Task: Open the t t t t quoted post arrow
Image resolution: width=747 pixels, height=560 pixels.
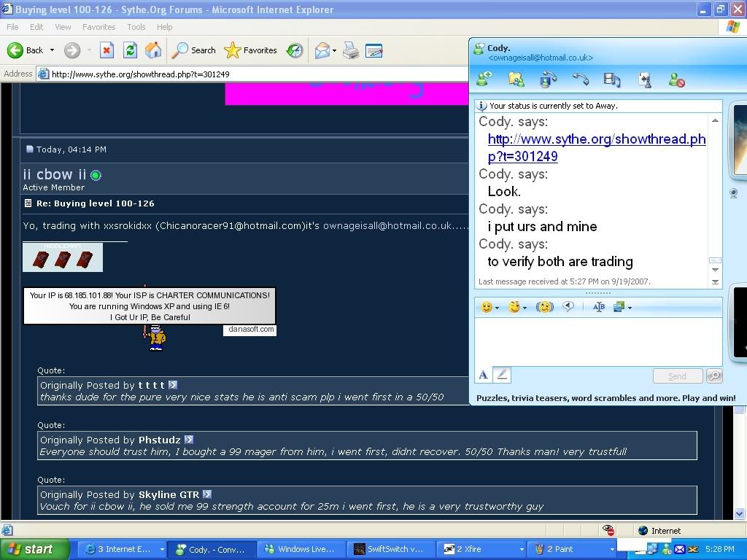Action: pyautogui.click(x=173, y=385)
